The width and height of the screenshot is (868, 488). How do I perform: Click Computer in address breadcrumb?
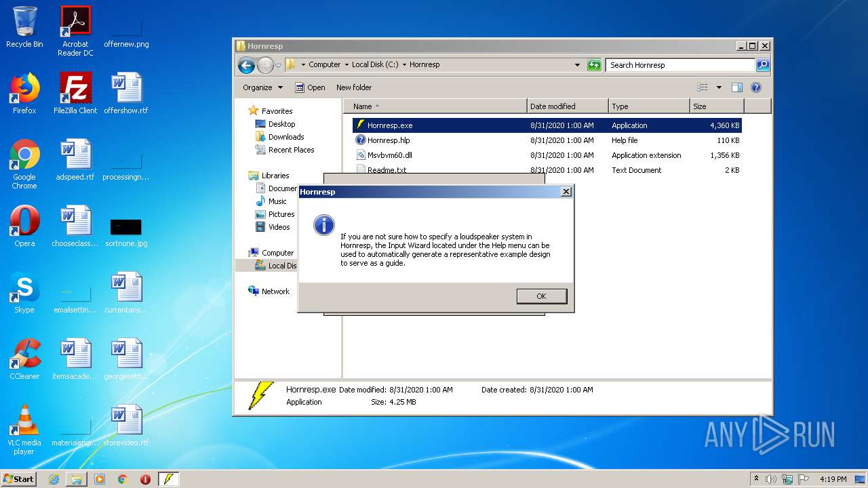(324, 65)
